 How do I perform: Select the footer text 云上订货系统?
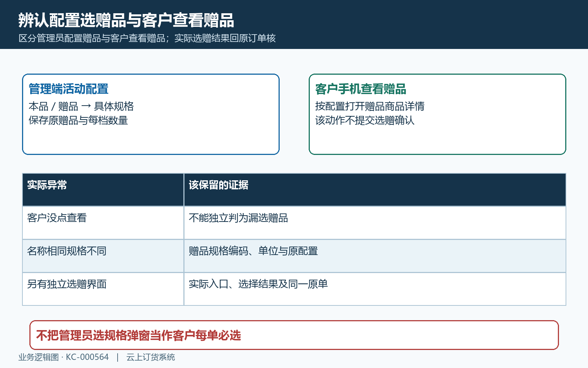(x=151, y=357)
